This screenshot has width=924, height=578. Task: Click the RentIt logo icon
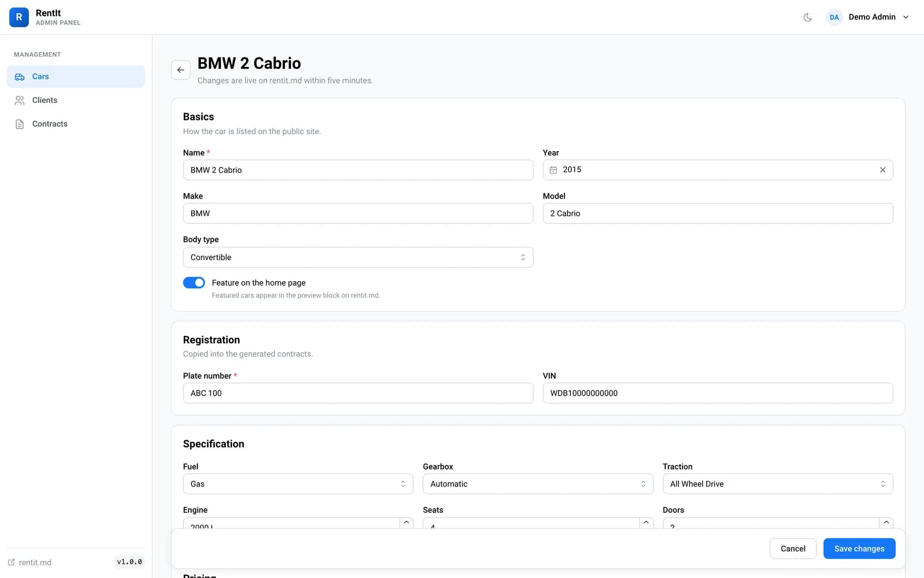point(19,17)
